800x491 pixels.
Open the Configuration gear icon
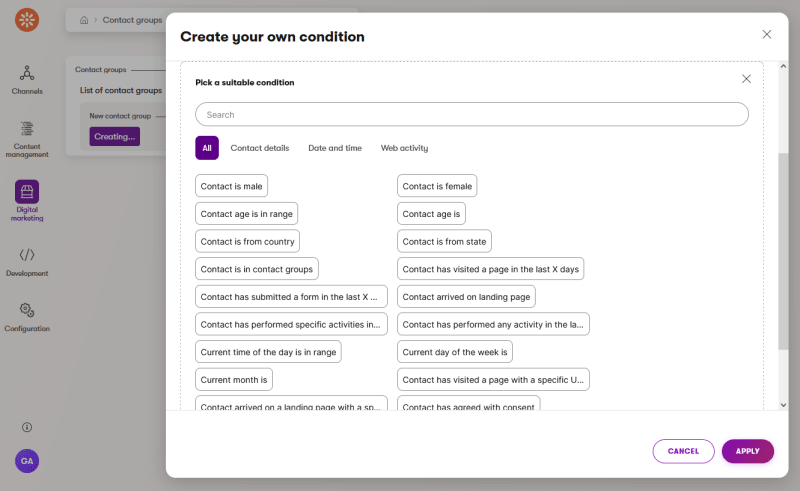(x=27, y=310)
